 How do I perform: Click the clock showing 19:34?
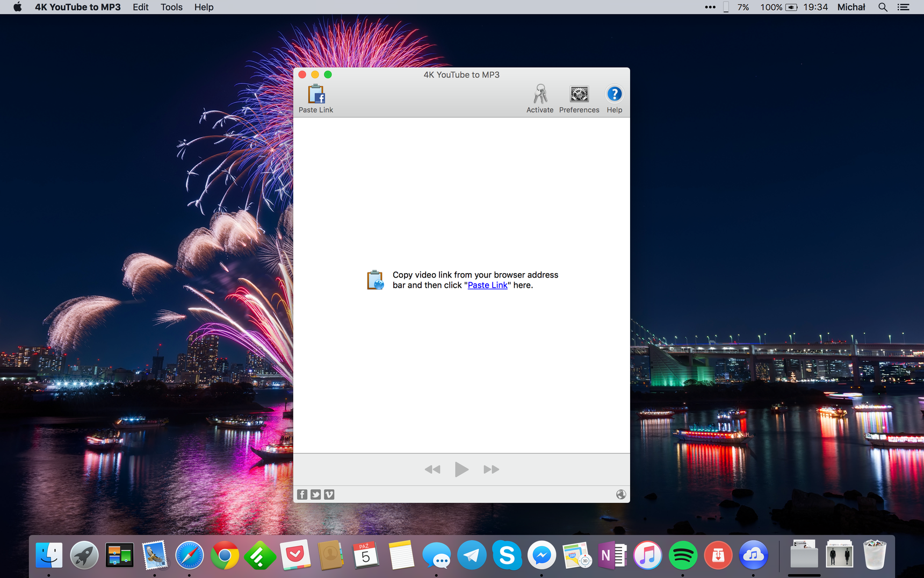click(x=815, y=7)
